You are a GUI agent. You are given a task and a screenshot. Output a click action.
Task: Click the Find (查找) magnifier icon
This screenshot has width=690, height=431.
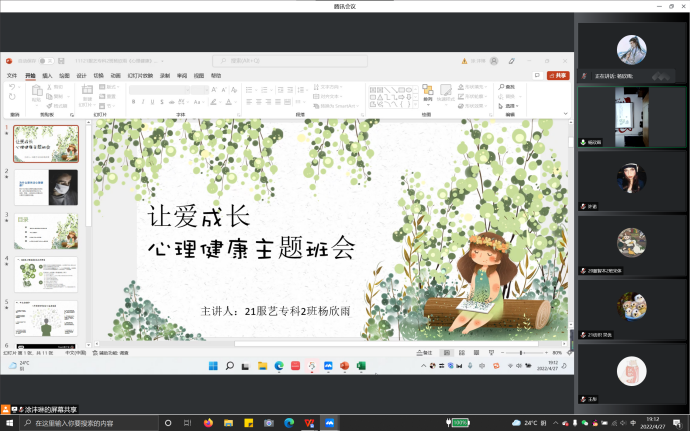[x=501, y=87]
